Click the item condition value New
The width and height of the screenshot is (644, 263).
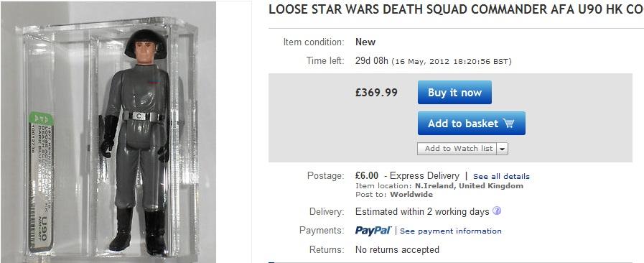[x=365, y=42]
